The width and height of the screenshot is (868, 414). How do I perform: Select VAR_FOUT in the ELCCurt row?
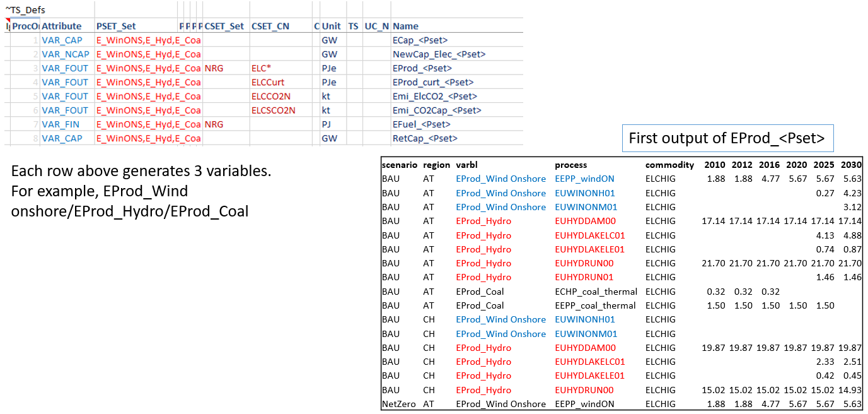click(65, 82)
